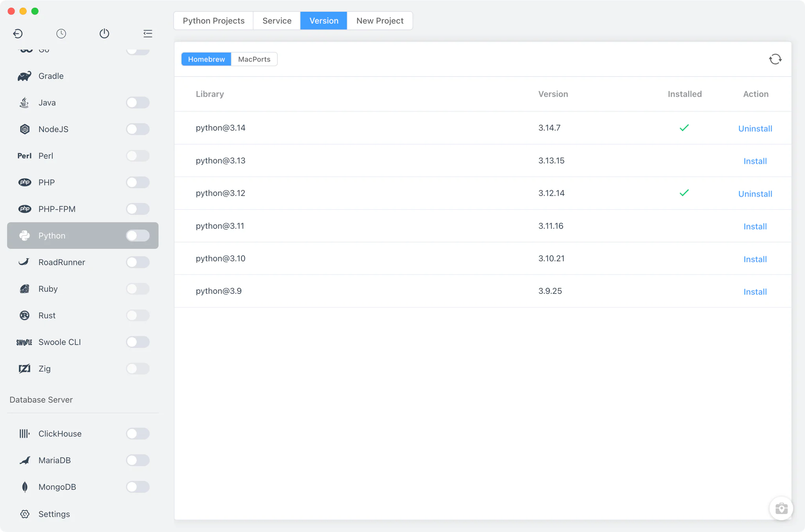Enable the Python service switch
805x532 pixels.
138,235
